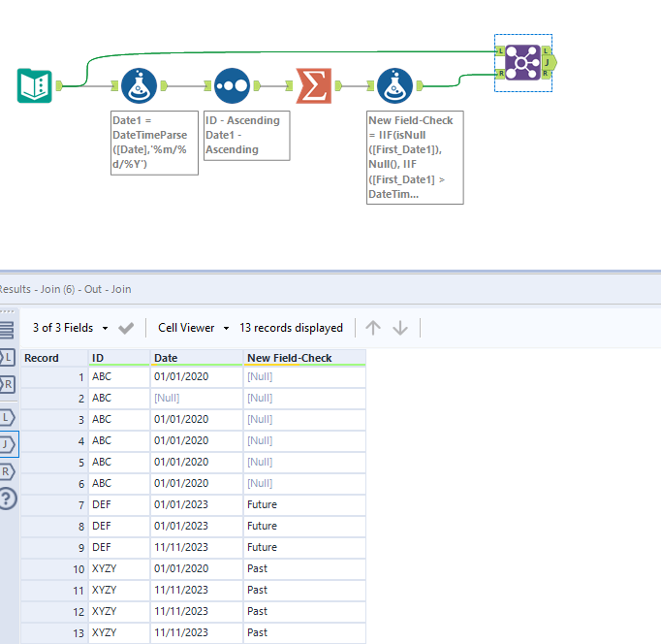This screenshot has width=661, height=644.
Task: Select the Sort tool on canvas
Action: (232, 85)
